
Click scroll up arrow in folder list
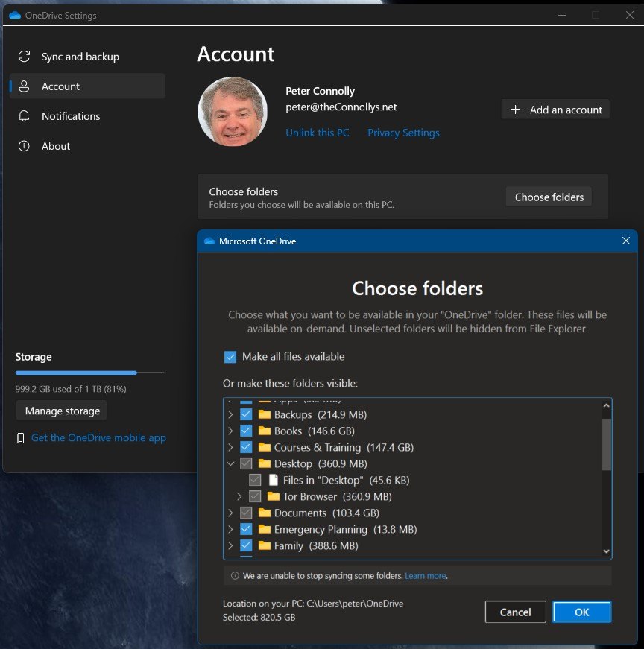606,405
